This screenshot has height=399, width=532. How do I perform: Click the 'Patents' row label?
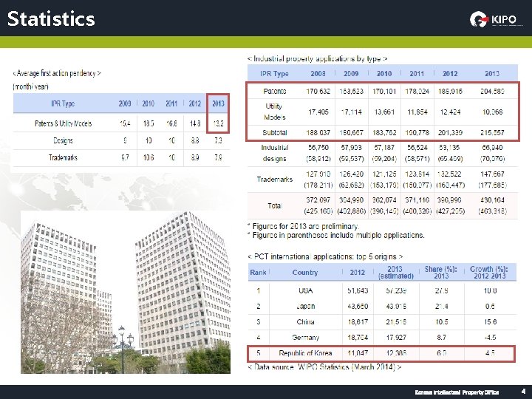274,92
